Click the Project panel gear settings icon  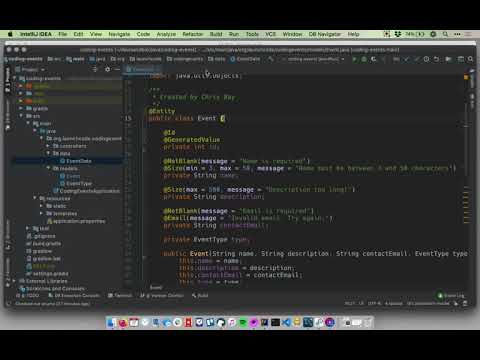107,69
